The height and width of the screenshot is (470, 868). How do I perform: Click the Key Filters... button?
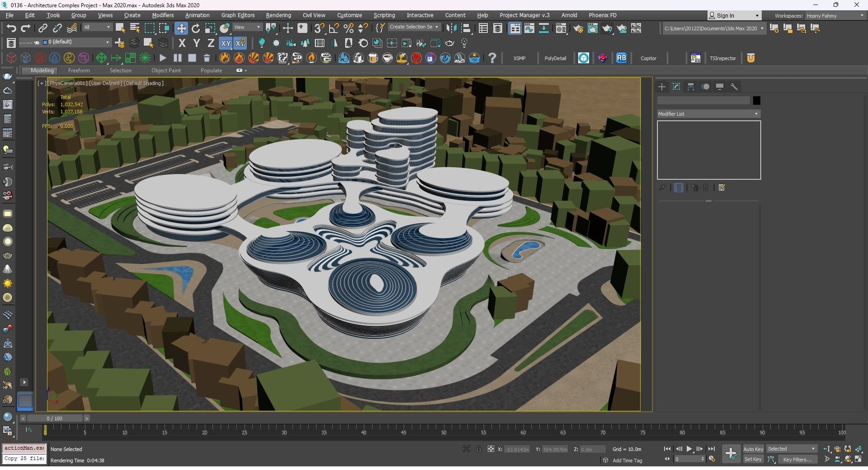point(797,459)
